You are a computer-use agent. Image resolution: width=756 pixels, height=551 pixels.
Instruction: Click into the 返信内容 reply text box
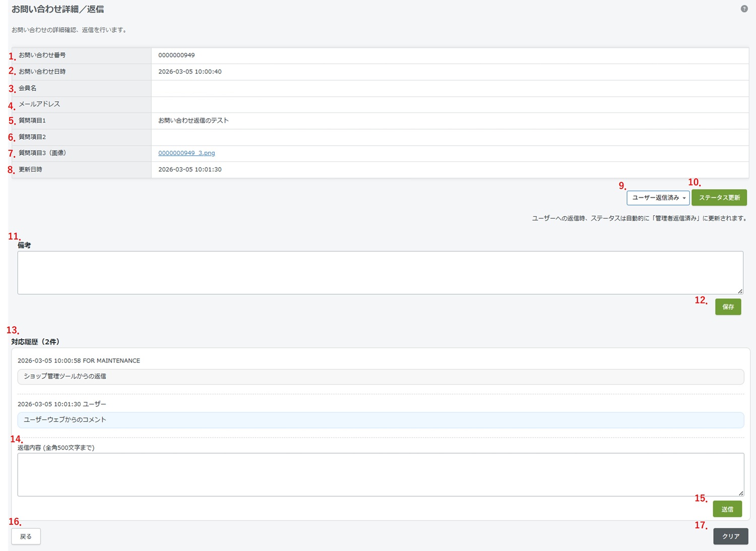coord(380,474)
